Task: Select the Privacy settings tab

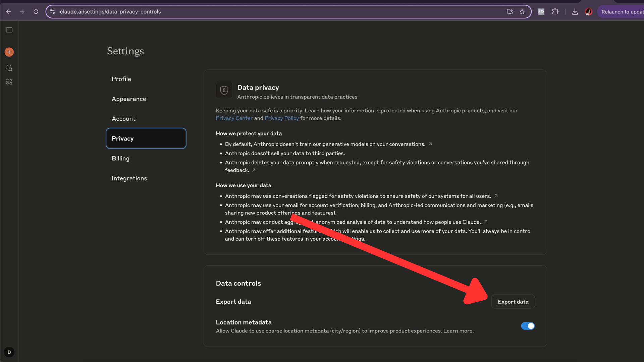Action: click(x=146, y=138)
